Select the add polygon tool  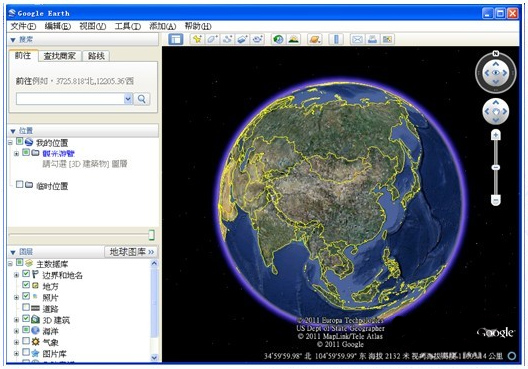pos(212,39)
